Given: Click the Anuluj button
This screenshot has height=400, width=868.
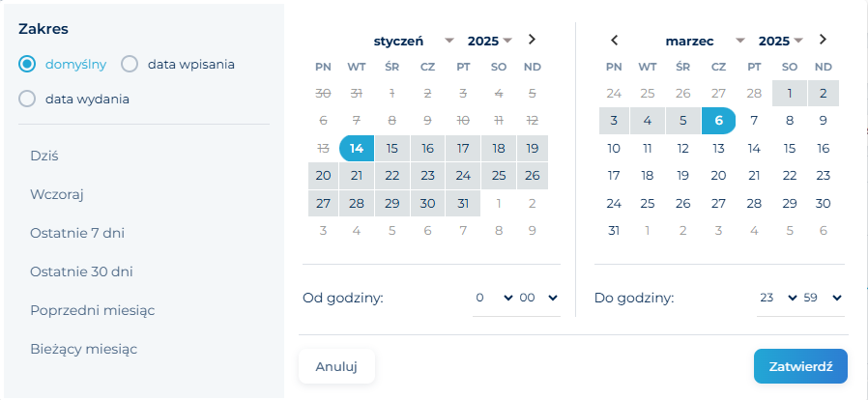Looking at the screenshot, I should coord(336,366).
